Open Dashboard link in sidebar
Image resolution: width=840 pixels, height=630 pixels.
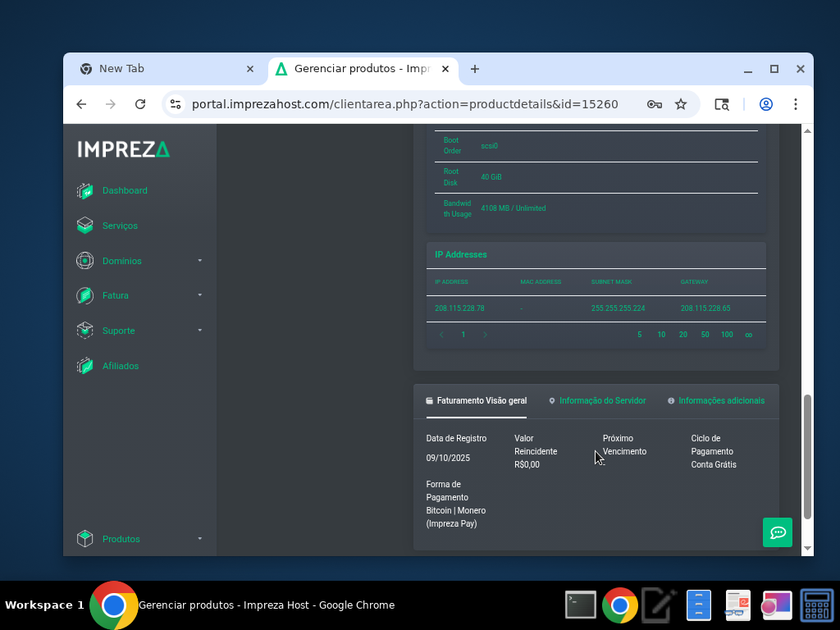click(125, 190)
